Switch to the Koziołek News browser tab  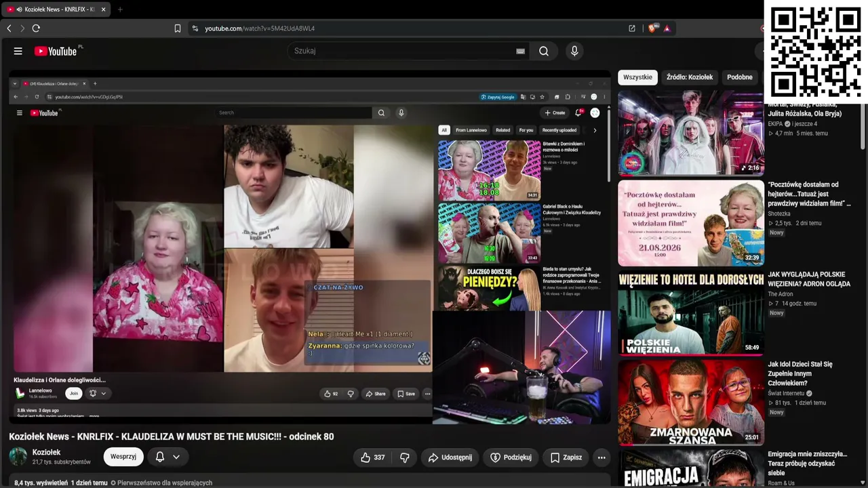(x=58, y=9)
